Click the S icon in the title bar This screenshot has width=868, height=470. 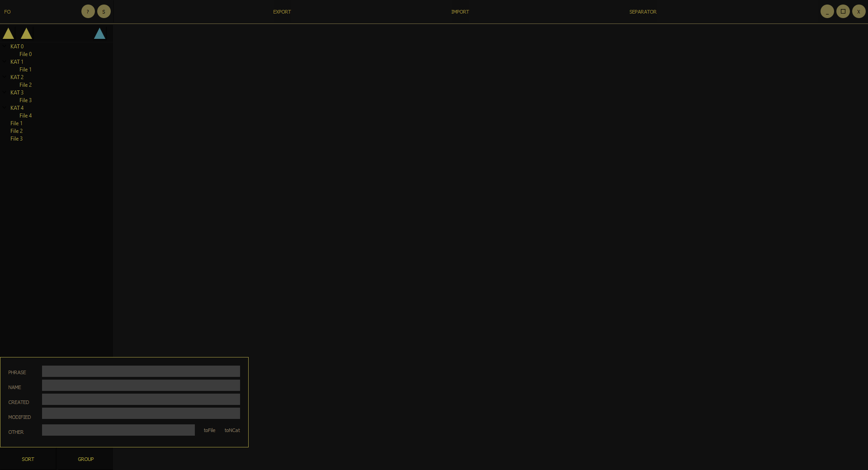tap(104, 11)
